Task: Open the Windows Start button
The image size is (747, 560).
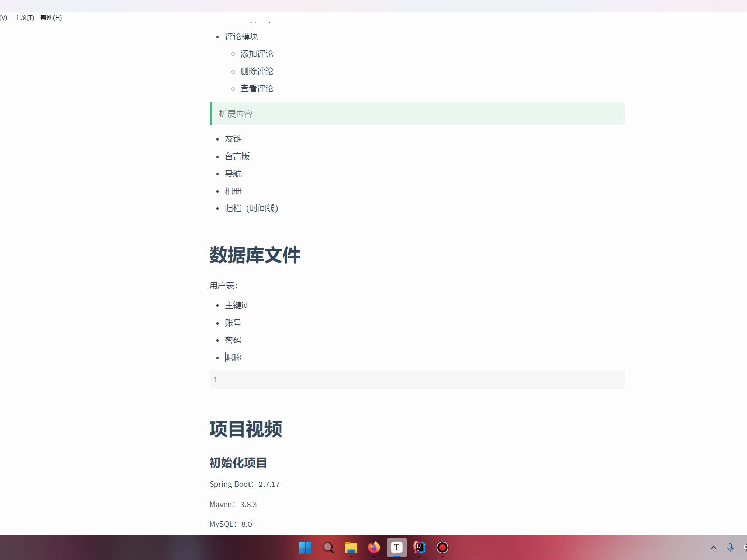Action: (x=306, y=548)
